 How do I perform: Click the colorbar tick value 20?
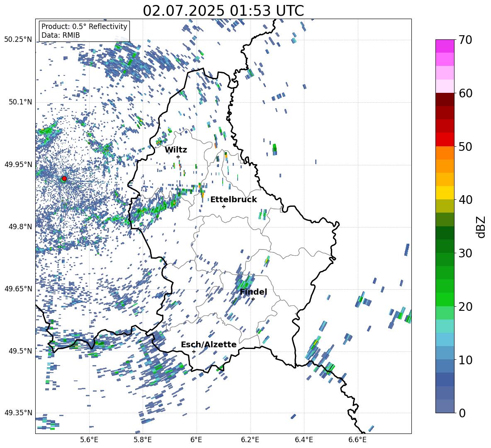465,306
